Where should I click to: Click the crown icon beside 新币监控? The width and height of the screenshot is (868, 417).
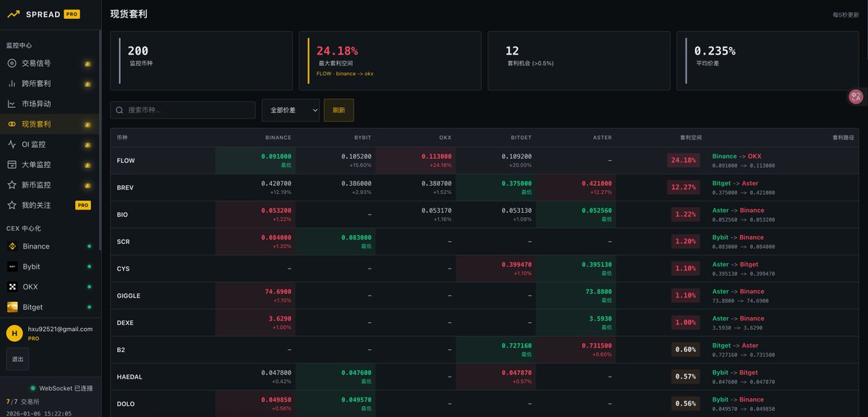coord(88,185)
